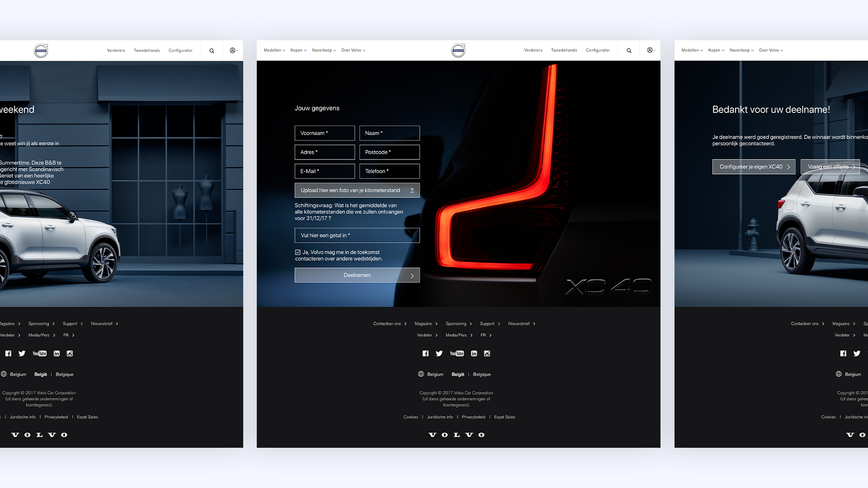The image size is (868, 488).
Task: Expand the Modellen menu in center page
Action: point(274,50)
